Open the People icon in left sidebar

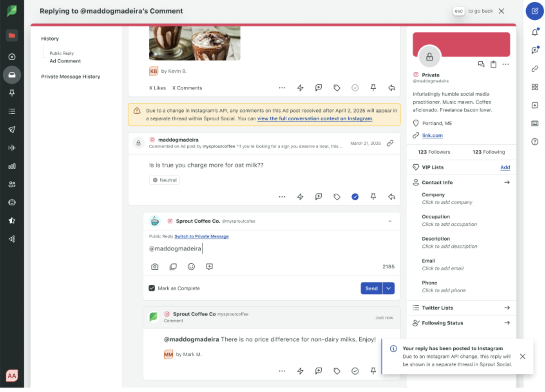coord(12,184)
